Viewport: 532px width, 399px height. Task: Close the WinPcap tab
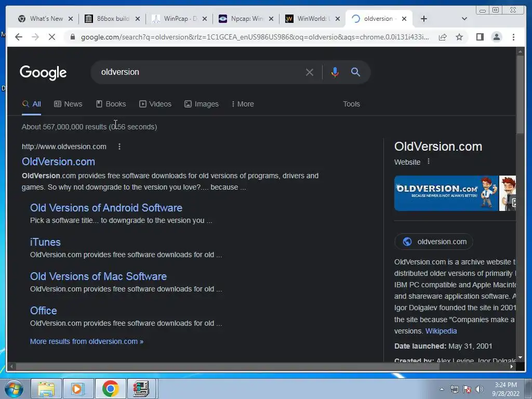205,19
